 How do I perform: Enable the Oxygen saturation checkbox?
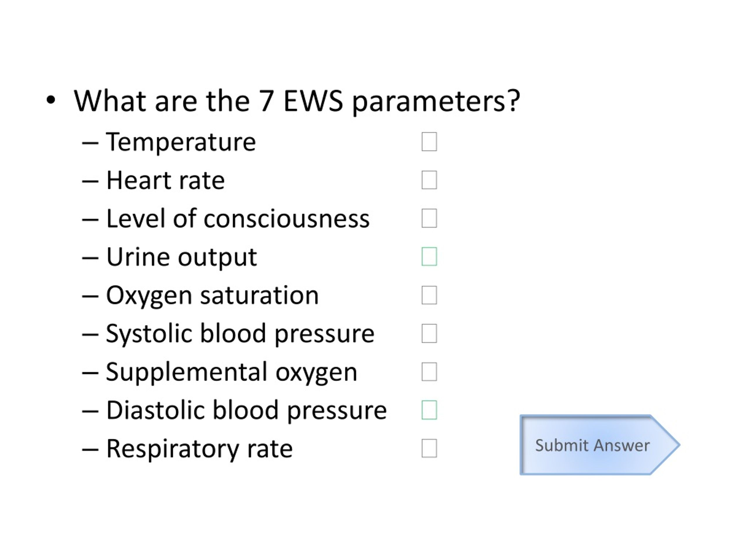tap(429, 295)
